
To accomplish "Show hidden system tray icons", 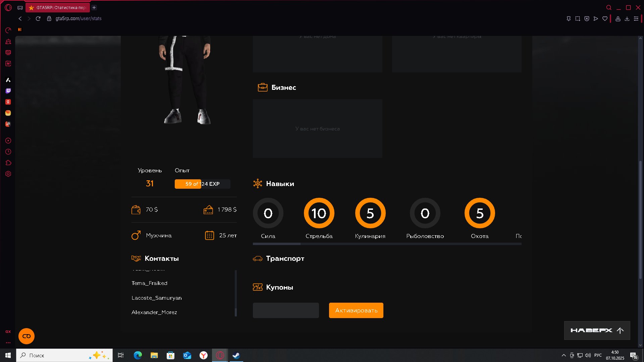I will 563,355.
